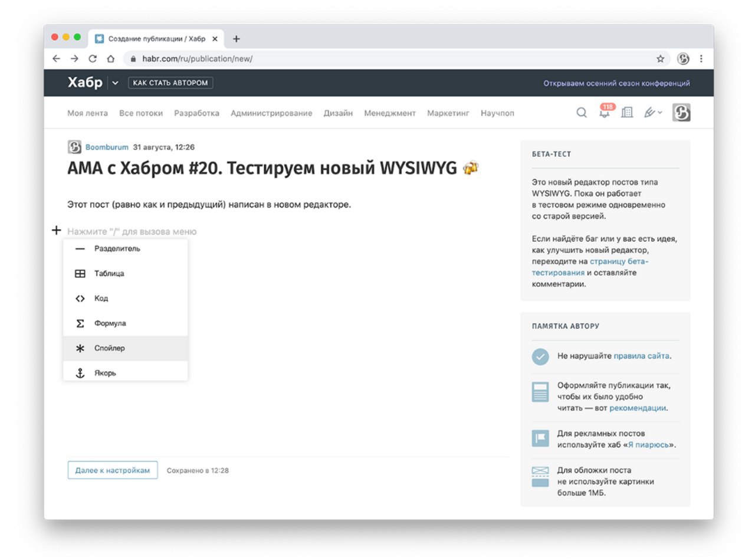Click the browser profile avatar in toolbar
The height and width of the screenshot is (560, 755).
[683, 58]
